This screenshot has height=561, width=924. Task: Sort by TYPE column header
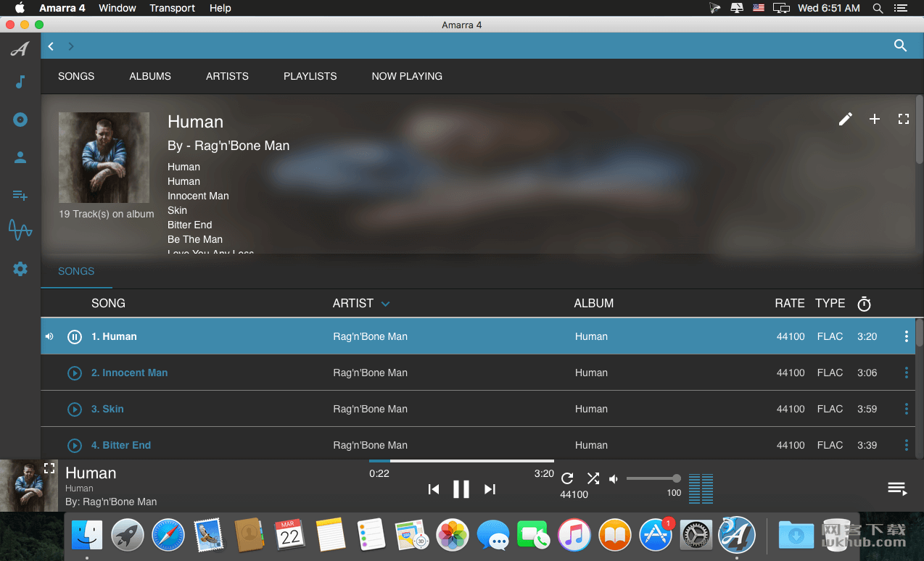(830, 304)
